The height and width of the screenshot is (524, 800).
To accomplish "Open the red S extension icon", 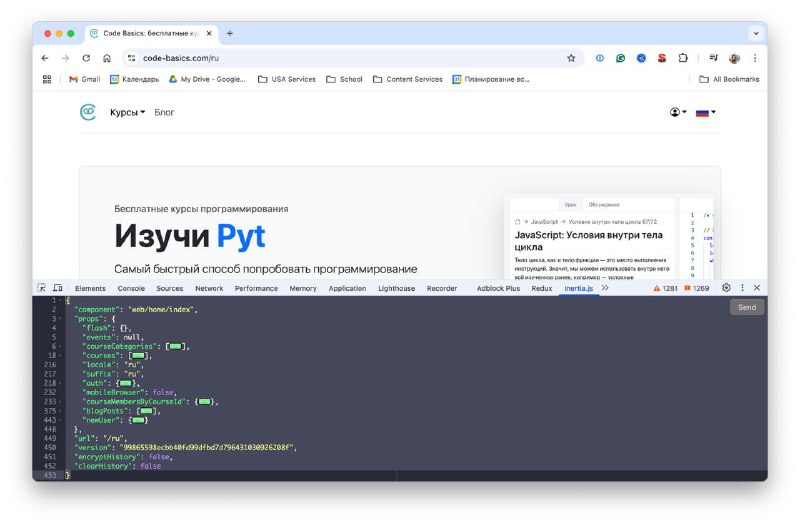I will click(662, 58).
